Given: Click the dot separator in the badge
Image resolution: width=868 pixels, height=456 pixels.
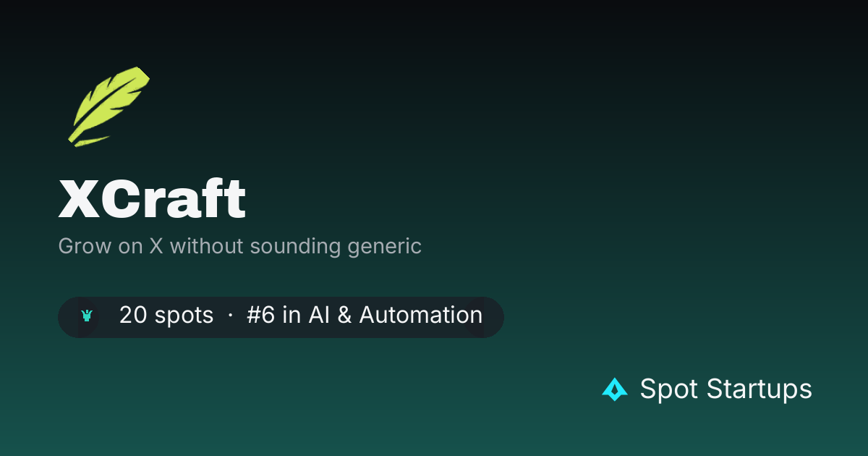Looking at the screenshot, I should click(230, 316).
